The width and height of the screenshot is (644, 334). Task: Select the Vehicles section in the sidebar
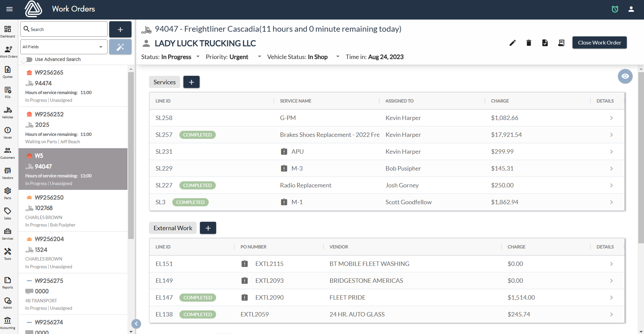coord(7,112)
